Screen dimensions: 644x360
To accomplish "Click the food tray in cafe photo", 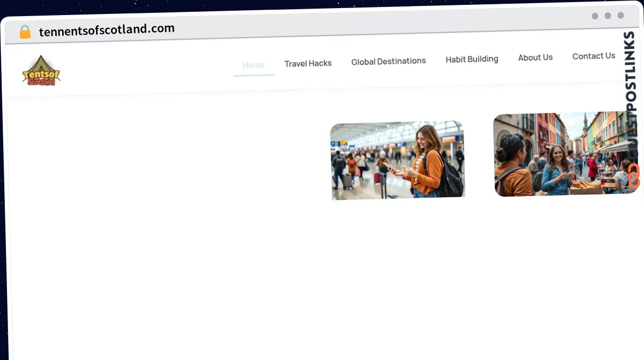I will [x=586, y=186].
